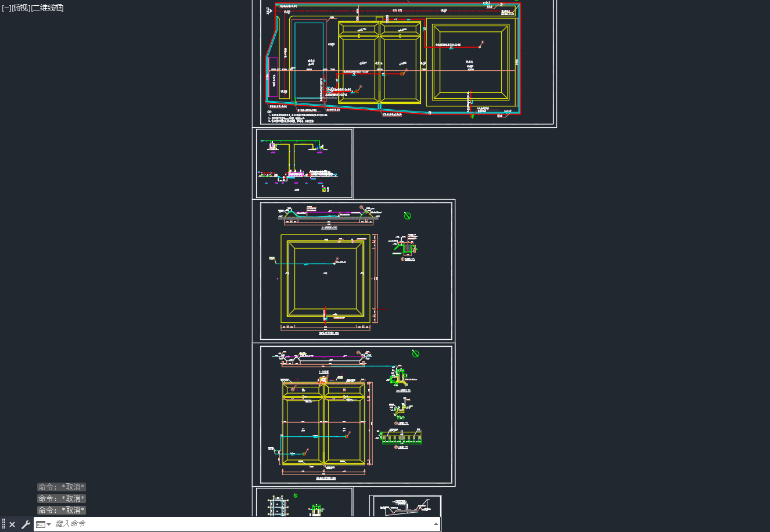Close the command line window
The image size is (770, 532).
coord(12,524)
